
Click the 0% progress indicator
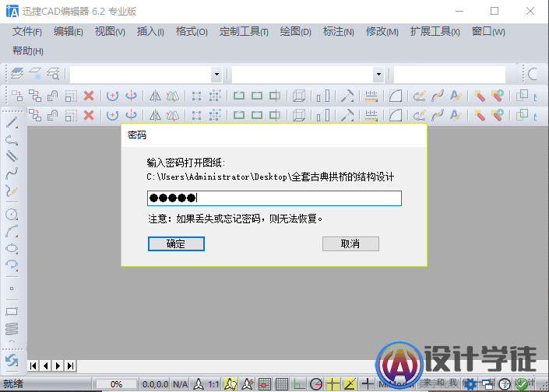(x=116, y=384)
